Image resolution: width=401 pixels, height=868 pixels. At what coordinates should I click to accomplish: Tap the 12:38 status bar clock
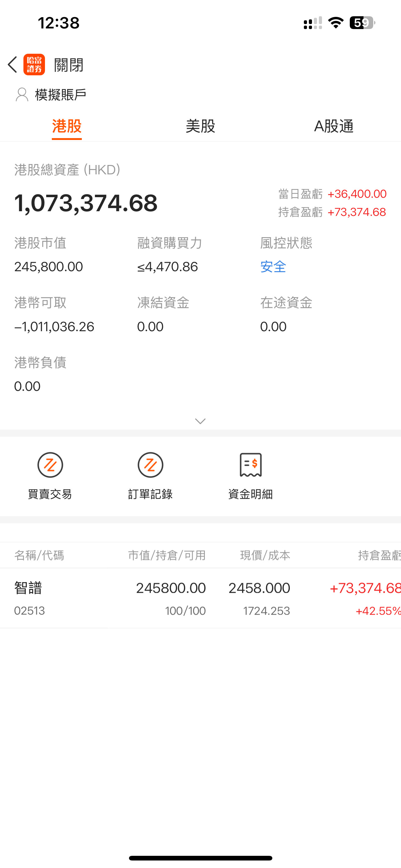59,23
